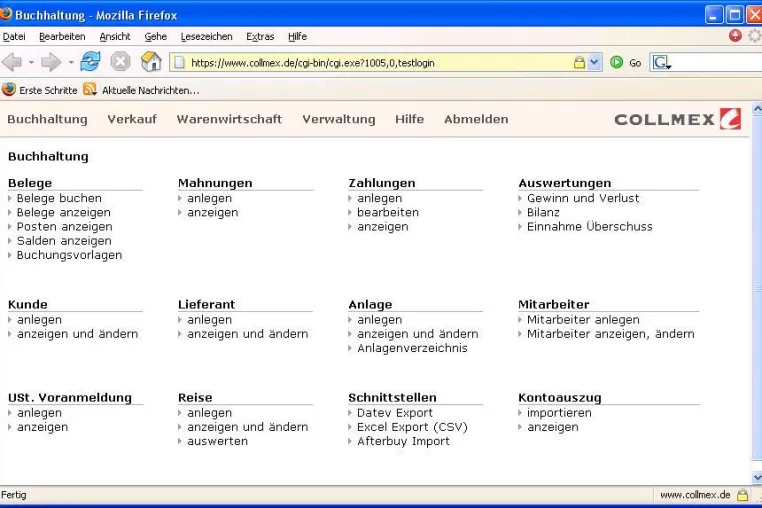This screenshot has width=762, height=508.
Task: Click anzeigen under Mahnungen
Action: click(x=213, y=212)
